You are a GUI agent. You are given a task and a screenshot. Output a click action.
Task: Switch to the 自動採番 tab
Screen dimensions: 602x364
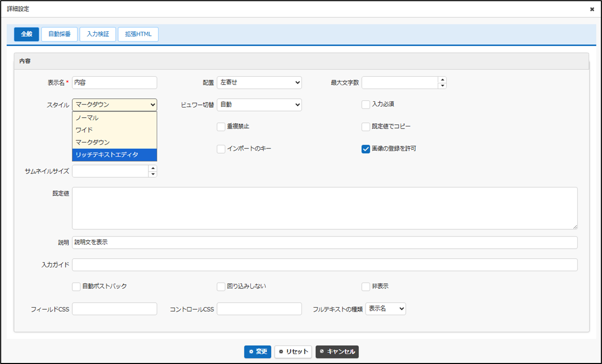[x=59, y=34]
